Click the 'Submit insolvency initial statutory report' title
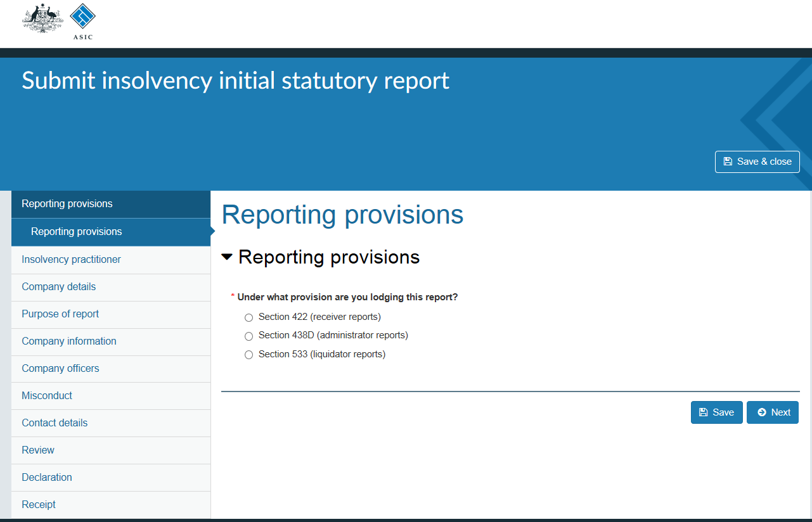Image resolution: width=812 pixels, height=522 pixels. click(x=235, y=81)
